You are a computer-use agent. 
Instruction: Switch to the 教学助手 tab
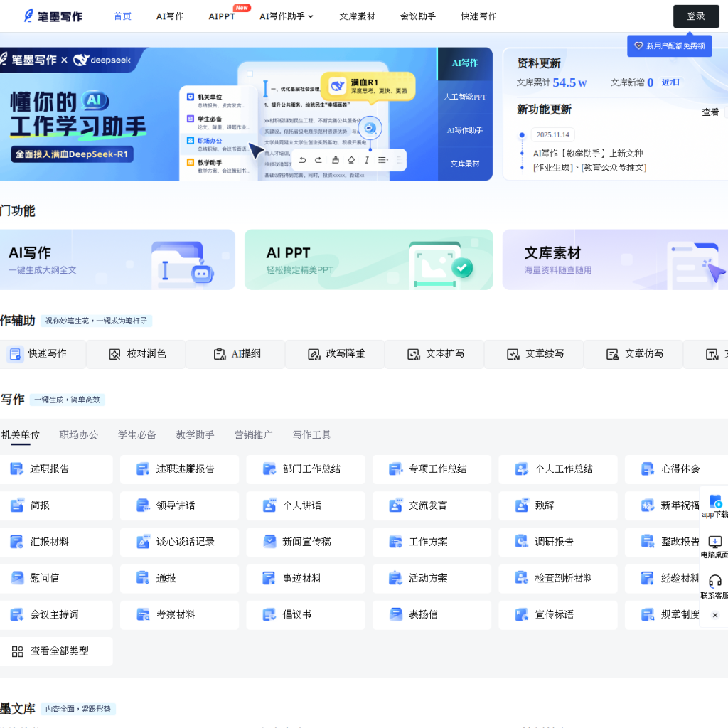(195, 435)
